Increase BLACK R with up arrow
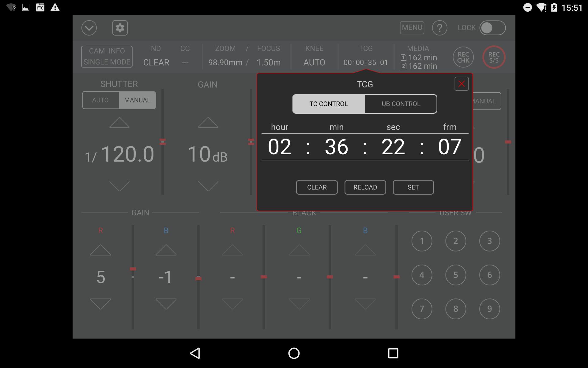This screenshot has height=368, width=588. 232,250
